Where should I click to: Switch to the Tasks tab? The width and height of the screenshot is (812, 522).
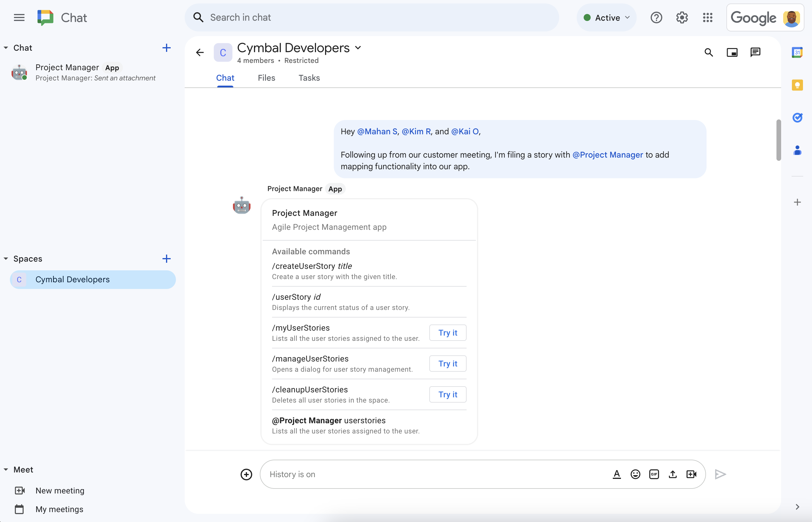click(309, 77)
